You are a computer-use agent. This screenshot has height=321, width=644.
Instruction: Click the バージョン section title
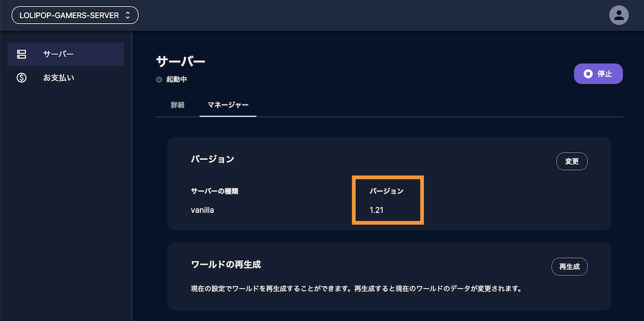pyautogui.click(x=213, y=159)
